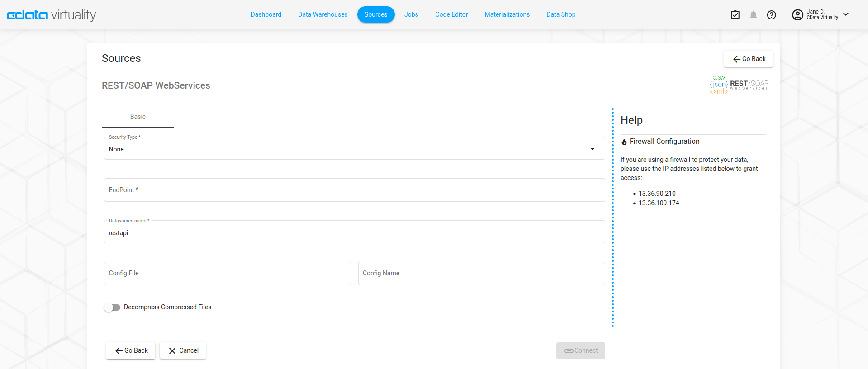
Task: Go to the Data Warehouses page
Action: click(323, 14)
